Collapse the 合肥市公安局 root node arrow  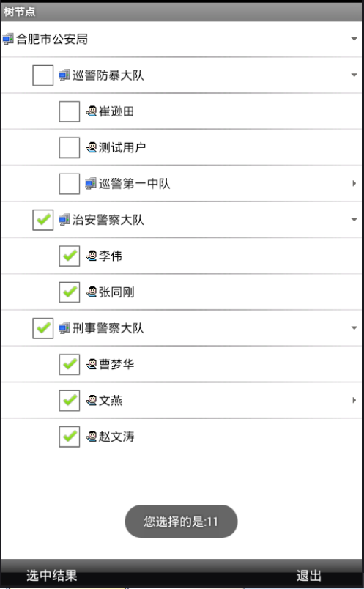[354, 39]
